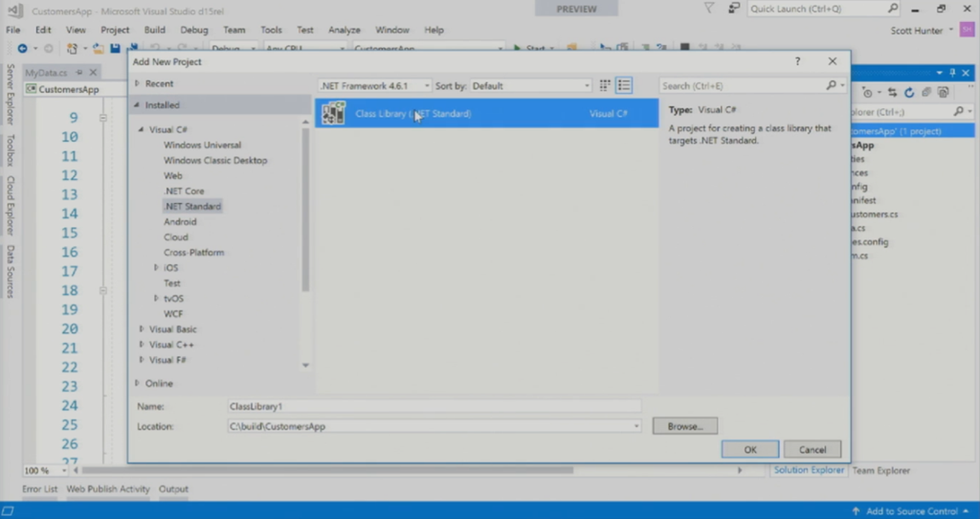Screen dimensions: 980x519
Task: Open the Location path dropdown arrow
Action: pos(636,426)
